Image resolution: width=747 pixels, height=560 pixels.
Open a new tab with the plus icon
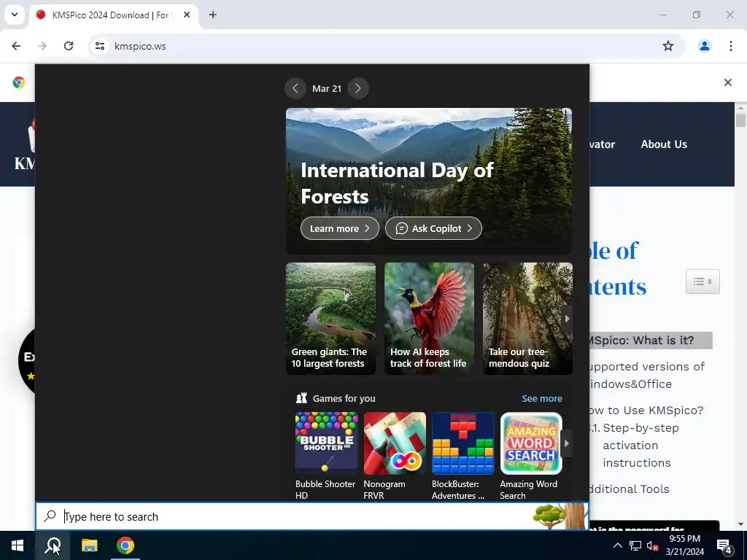point(212,15)
